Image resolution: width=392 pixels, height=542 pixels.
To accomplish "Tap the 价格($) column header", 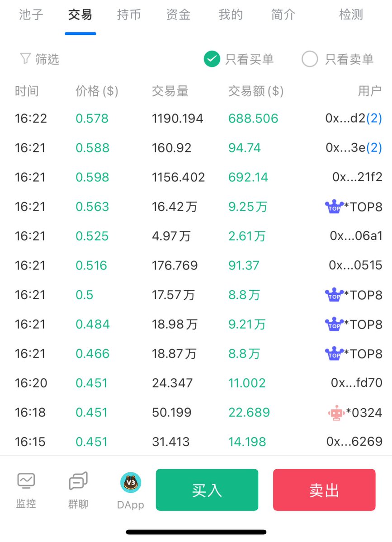I will click(x=97, y=91).
